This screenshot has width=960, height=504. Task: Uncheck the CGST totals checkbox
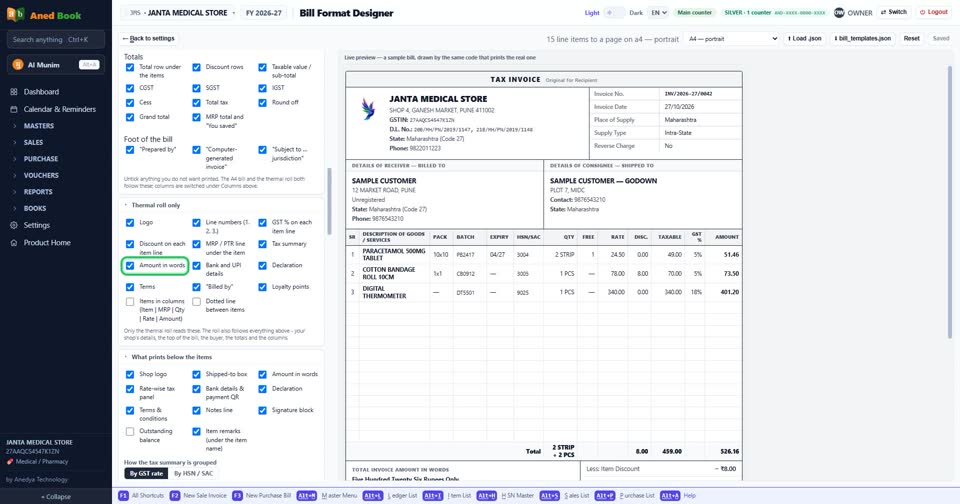tap(130, 88)
